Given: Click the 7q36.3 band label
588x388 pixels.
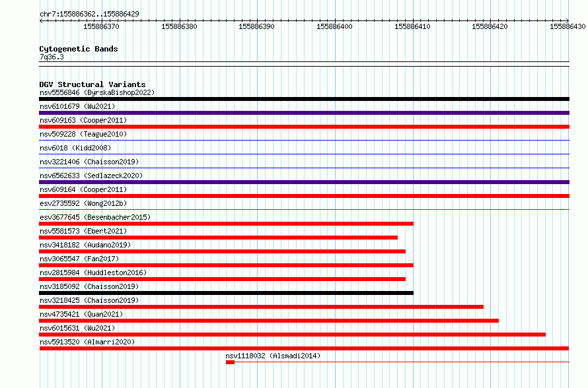Looking at the screenshot, I should point(52,57).
